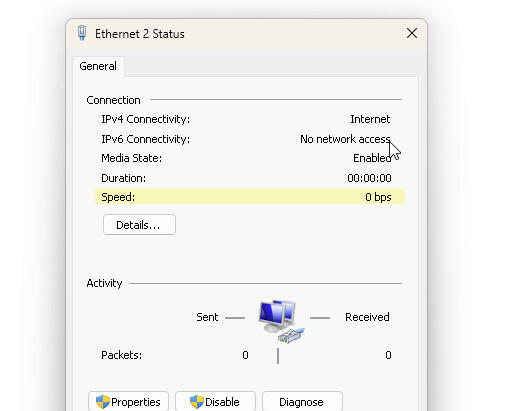
Task: Disable the Ethernet 2 adapter
Action: (x=215, y=402)
